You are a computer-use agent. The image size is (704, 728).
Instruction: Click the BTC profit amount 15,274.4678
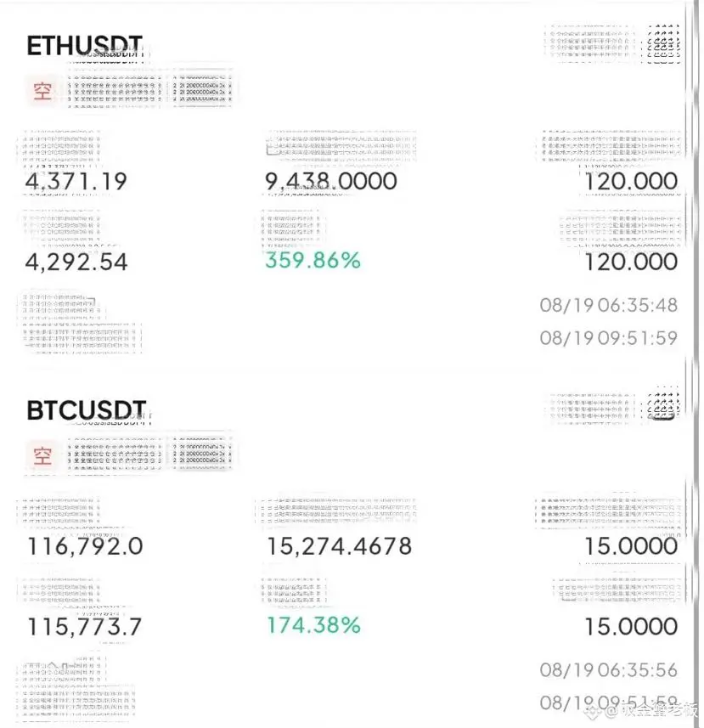pyautogui.click(x=339, y=546)
